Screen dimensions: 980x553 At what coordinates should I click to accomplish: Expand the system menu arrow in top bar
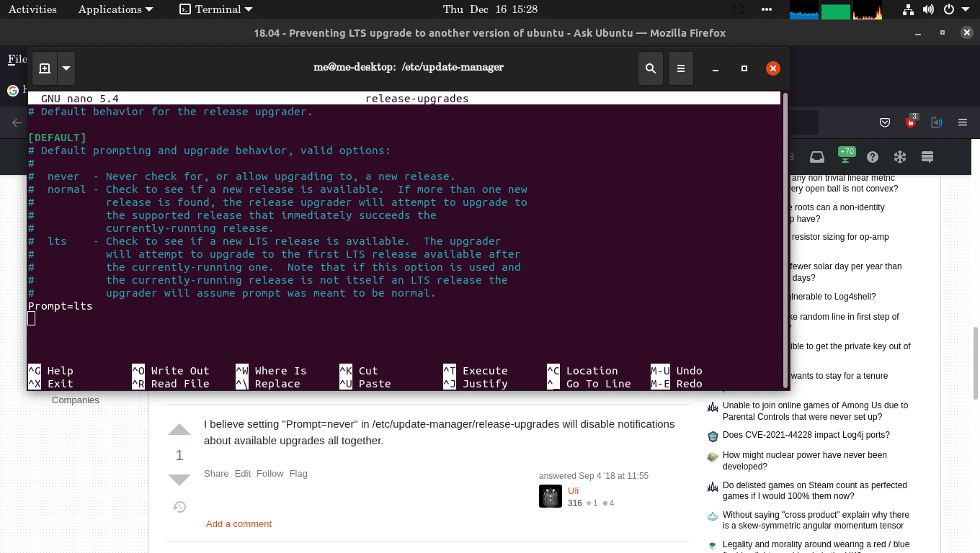click(x=966, y=9)
